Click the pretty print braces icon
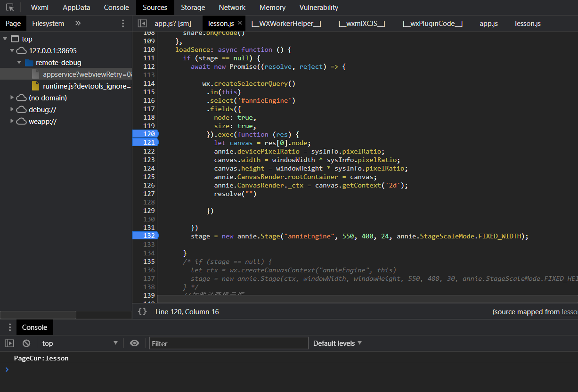The height and width of the screenshot is (392, 578). [x=142, y=311]
